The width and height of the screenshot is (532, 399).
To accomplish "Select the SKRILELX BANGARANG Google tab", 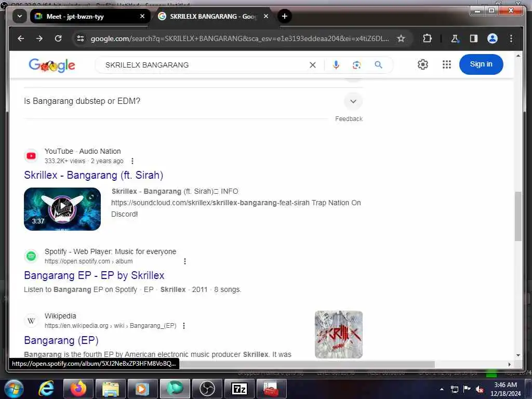I will pos(213,16).
